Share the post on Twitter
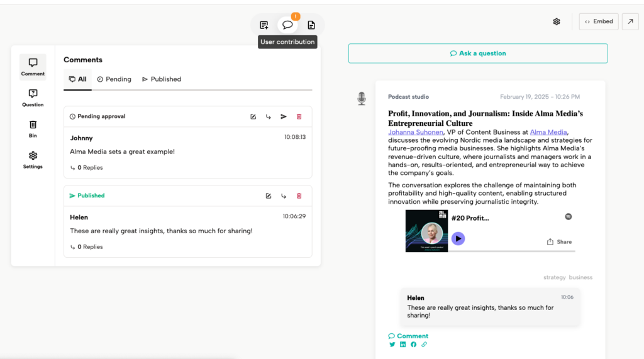Screen dimensions: 644x359 (392, 345)
